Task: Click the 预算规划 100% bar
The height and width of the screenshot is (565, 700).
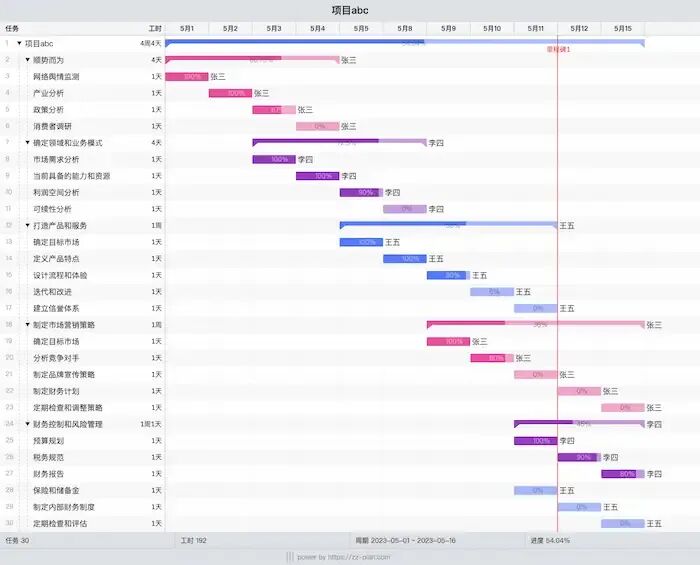Action: (536, 441)
